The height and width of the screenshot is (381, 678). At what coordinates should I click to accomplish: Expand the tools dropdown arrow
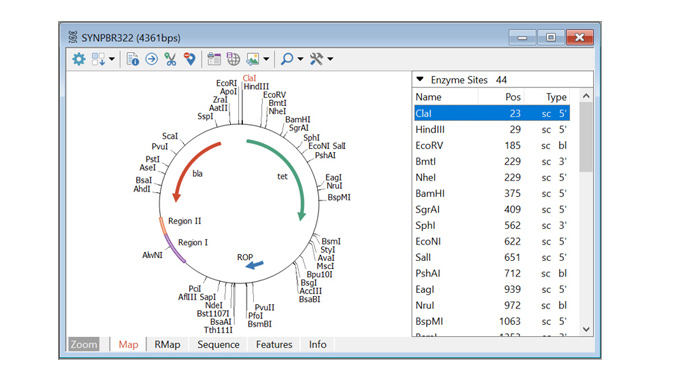[x=330, y=59]
